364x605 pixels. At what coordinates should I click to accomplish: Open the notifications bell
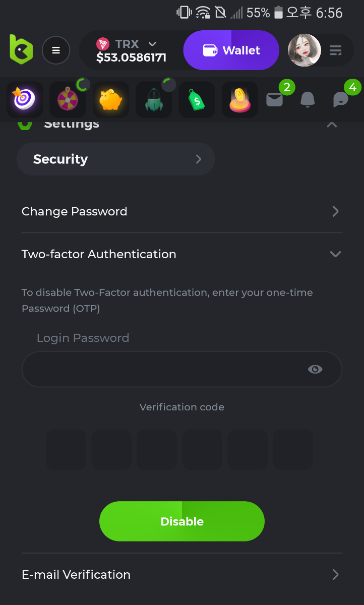pos(308,100)
